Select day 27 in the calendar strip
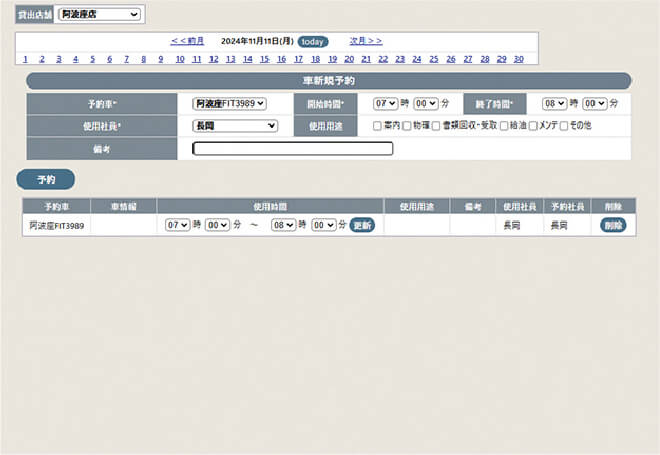Screen dimensions: 660x455 468,59
